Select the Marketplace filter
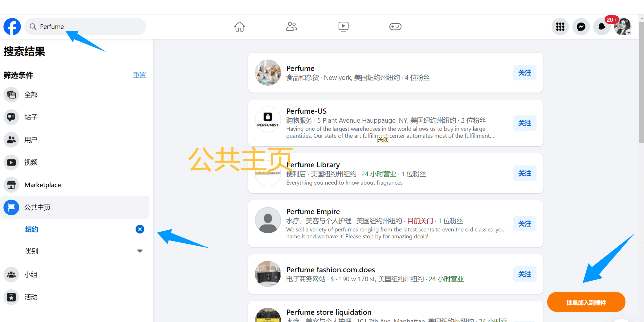 point(75,185)
